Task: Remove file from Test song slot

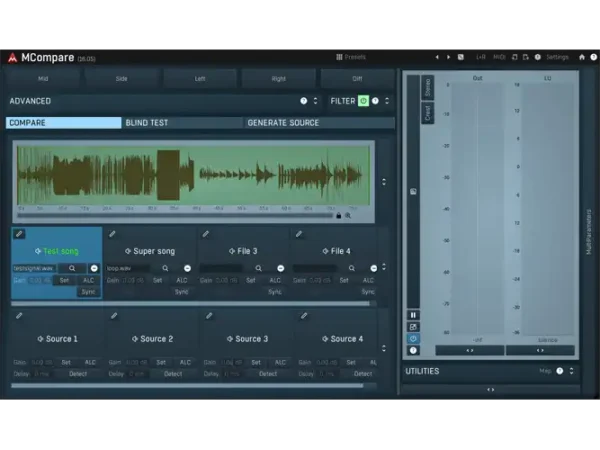Action: tap(94, 268)
